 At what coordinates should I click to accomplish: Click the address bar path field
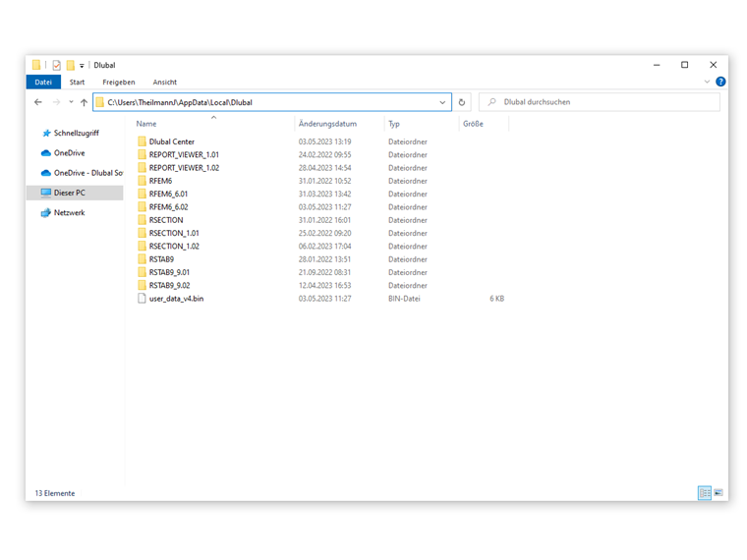[272, 102]
